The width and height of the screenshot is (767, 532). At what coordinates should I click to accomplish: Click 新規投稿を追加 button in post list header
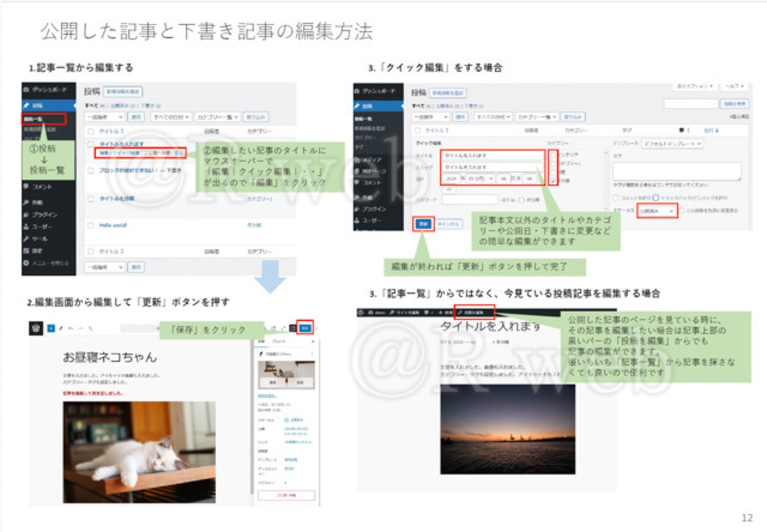123,92
